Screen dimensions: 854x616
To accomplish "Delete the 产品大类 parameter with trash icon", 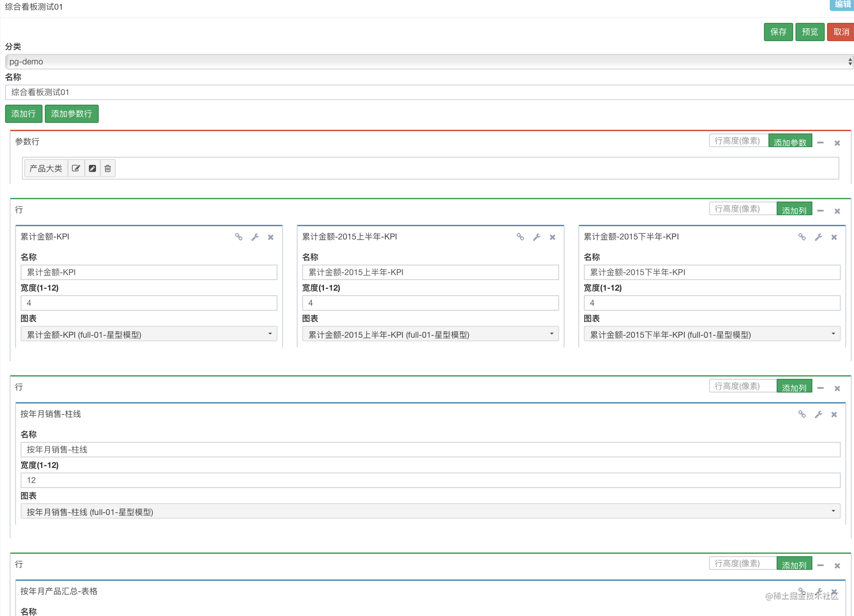I will click(108, 168).
